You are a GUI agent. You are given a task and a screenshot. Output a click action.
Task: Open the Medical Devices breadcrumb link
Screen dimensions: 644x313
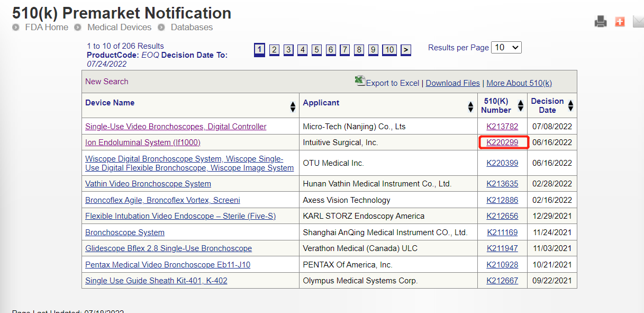(119, 27)
